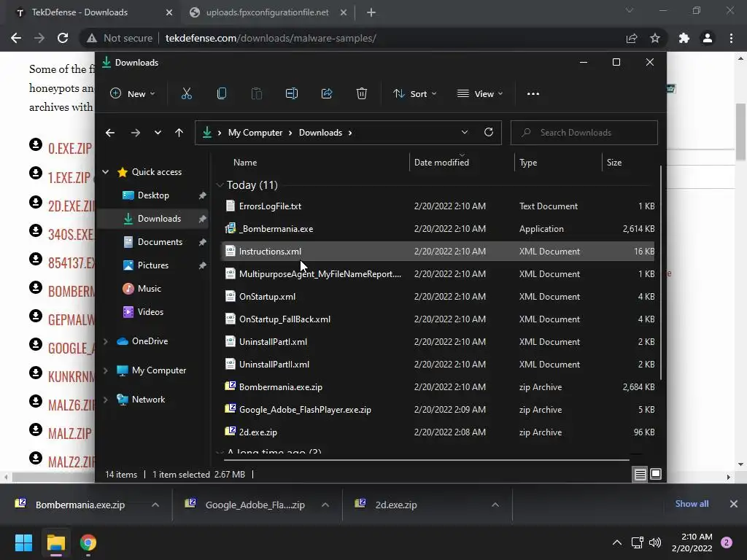
Task: Go up one folder level
Action: pos(179,133)
